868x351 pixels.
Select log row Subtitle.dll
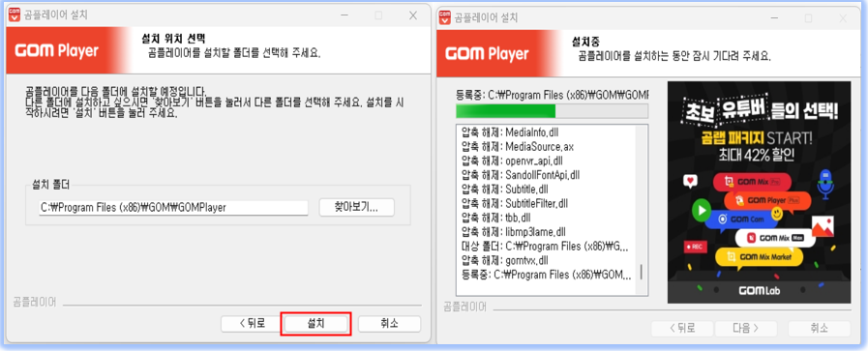coord(505,190)
